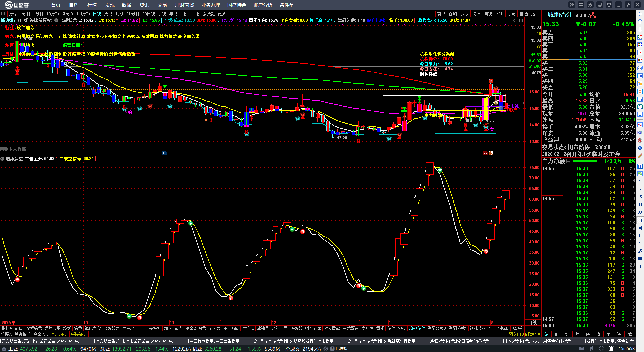
Task: Click the list icon next to 主力净额
Action: point(568,161)
